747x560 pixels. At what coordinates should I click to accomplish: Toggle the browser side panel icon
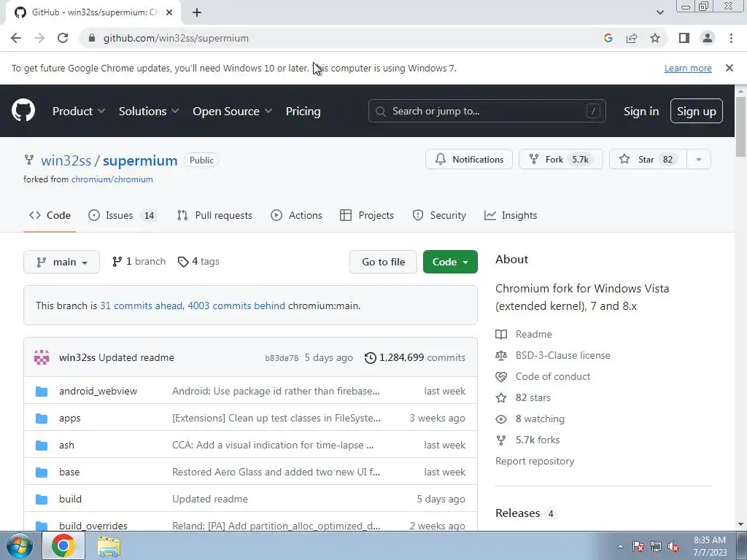684,38
